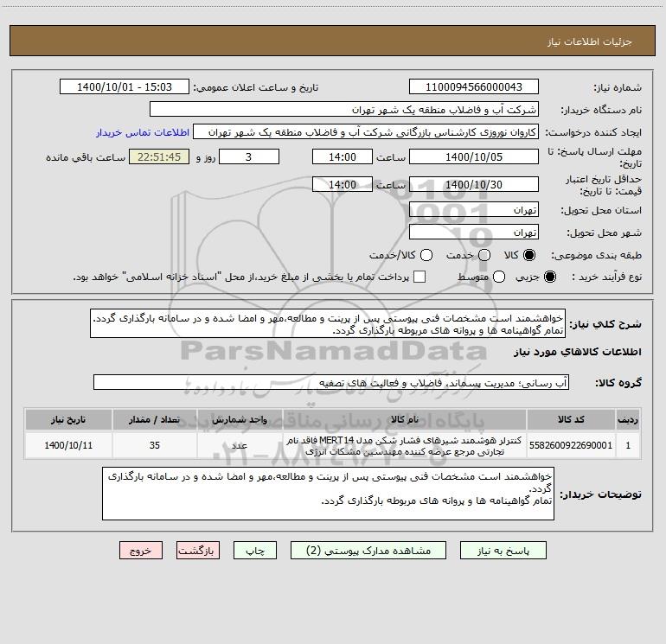
Task: Click the بازگشت back button
Action: (x=198, y=550)
